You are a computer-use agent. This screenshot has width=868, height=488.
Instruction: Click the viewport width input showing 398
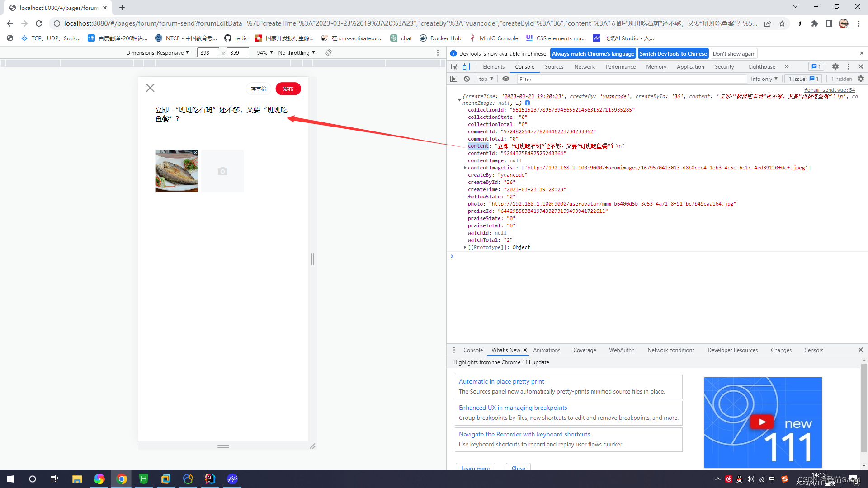[208, 52]
